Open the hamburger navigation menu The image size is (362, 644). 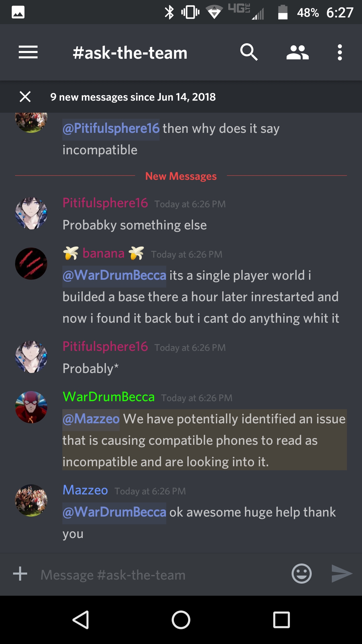tap(28, 52)
